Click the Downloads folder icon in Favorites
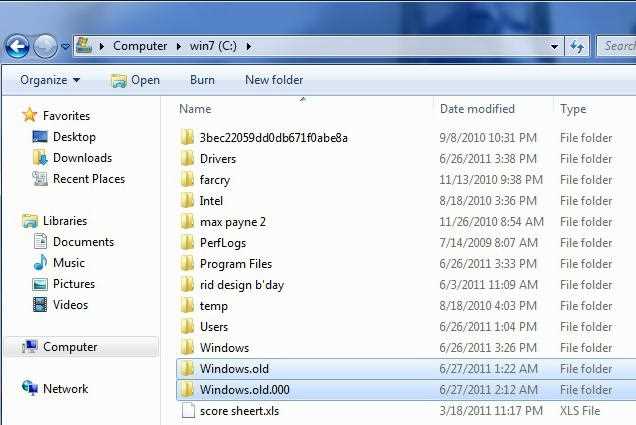This screenshot has width=636, height=425. pos(40,157)
